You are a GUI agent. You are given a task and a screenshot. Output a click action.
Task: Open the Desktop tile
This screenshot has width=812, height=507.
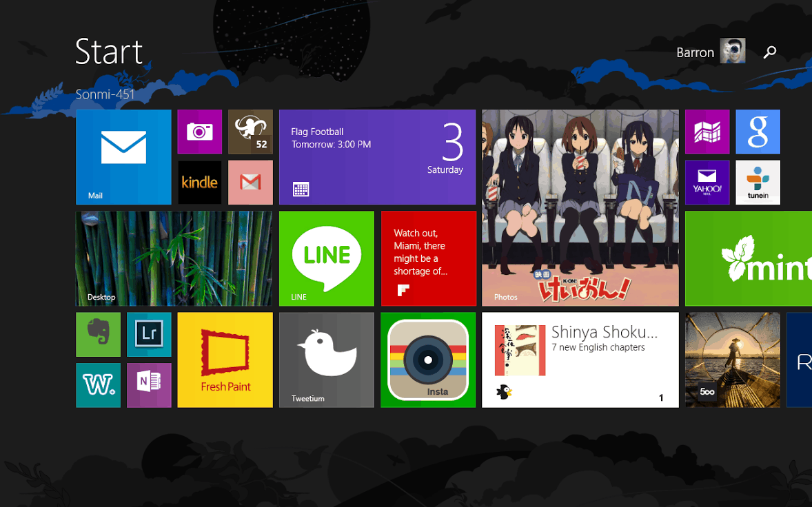tap(174, 258)
